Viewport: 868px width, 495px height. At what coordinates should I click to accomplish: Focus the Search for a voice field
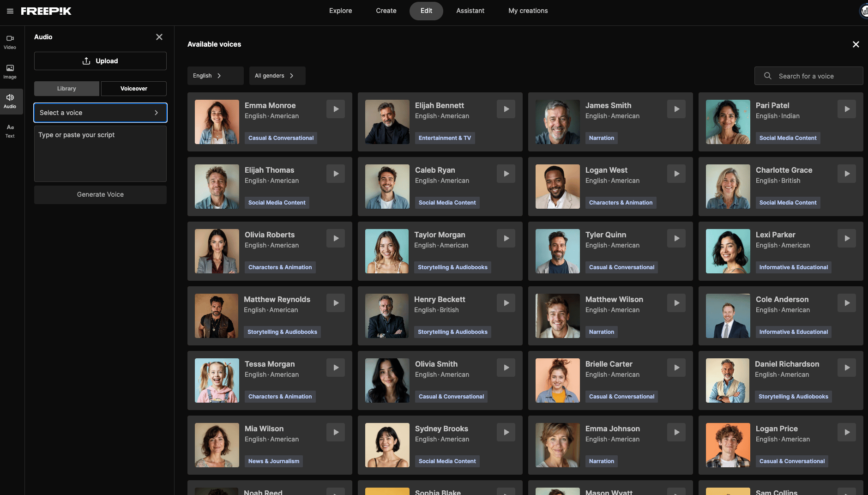(809, 76)
